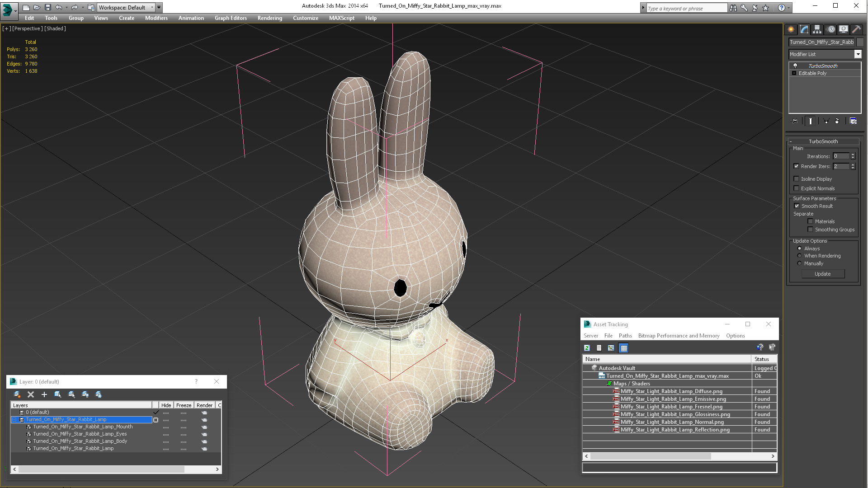The image size is (868, 488).
Task: Toggle Render Iters checkbox
Action: 797,166
